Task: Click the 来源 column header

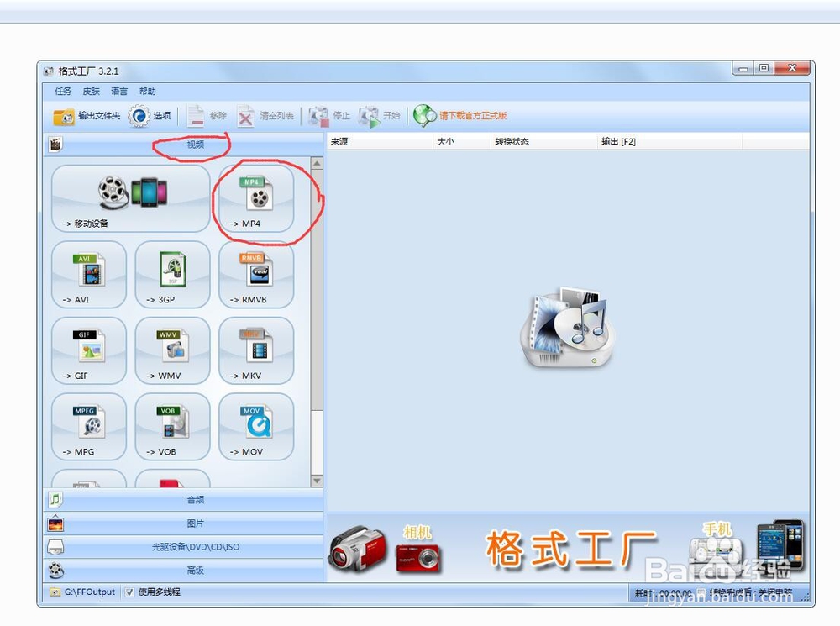Action: click(380, 141)
